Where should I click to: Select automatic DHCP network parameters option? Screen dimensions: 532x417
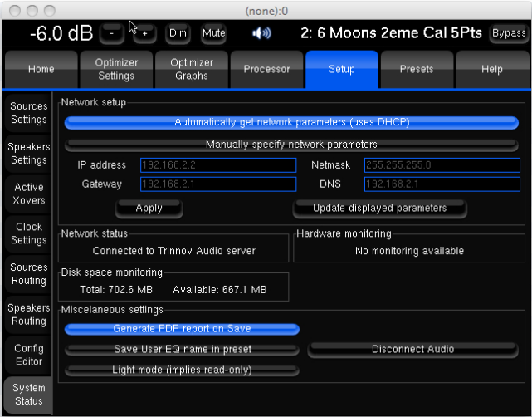(291, 122)
